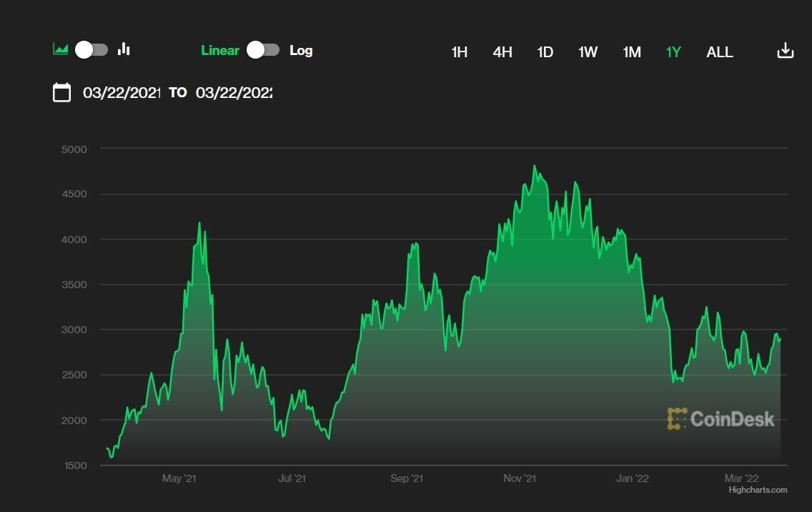
Task: Edit the start date 03/22/2021 field
Action: [x=121, y=93]
